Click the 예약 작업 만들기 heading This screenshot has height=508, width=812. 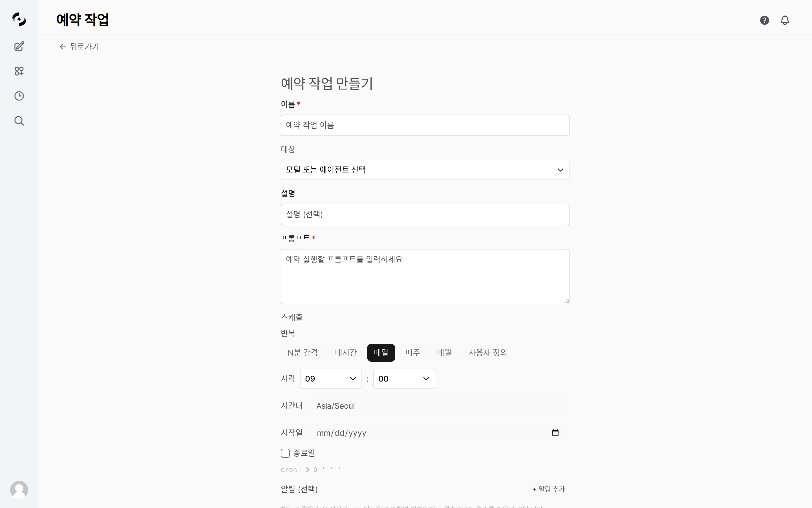pyautogui.click(x=327, y=84)
